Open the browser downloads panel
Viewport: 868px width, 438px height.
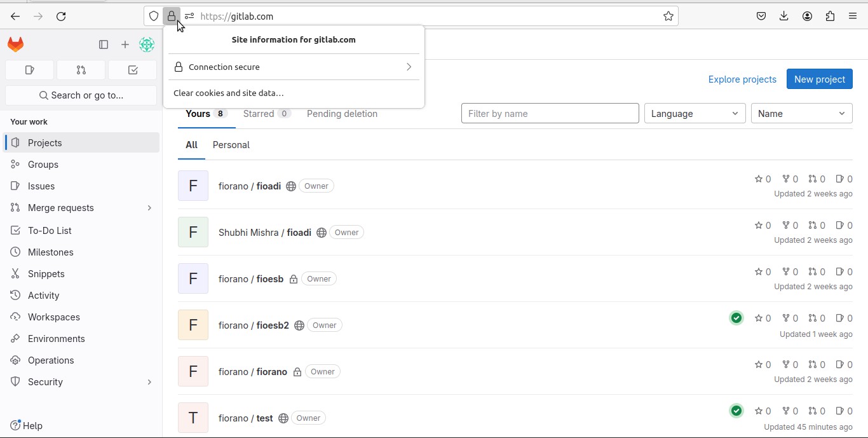point(784,17)
